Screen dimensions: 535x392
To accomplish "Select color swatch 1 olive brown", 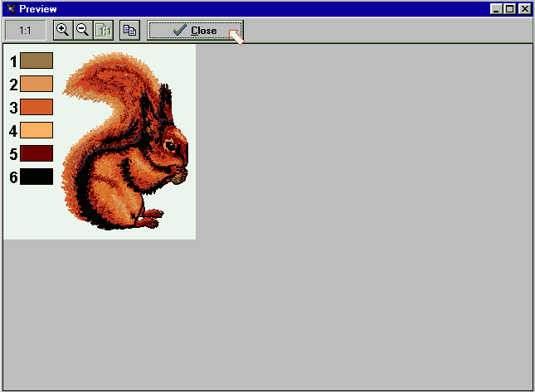I will 36,60.
